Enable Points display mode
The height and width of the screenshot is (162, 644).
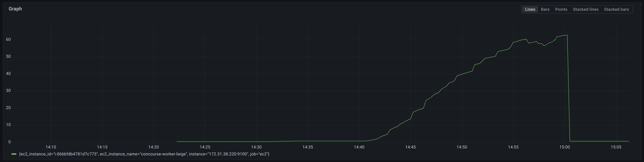tap(561, 9)
